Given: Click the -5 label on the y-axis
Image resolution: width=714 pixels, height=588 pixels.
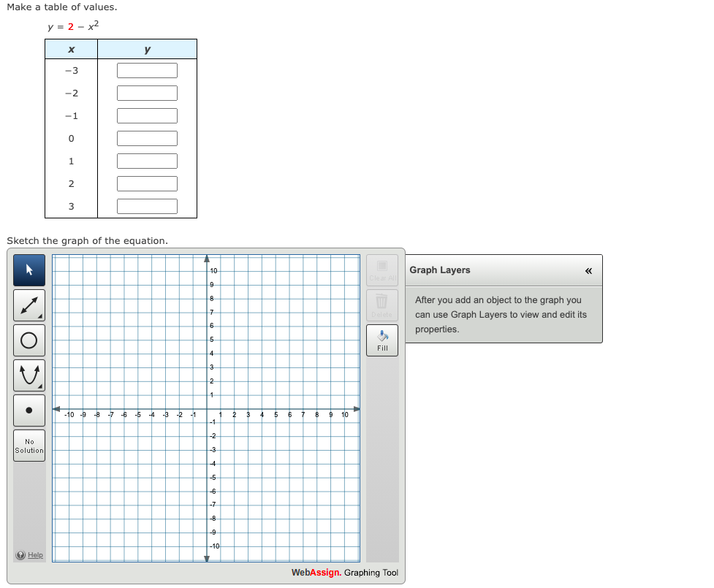Looking at the screenshot, I should [213, 478].
